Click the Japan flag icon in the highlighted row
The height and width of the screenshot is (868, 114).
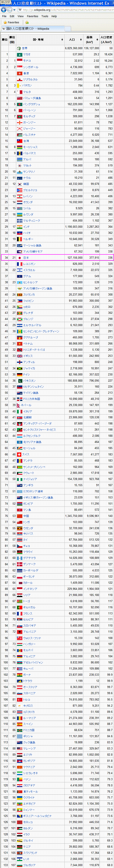coord(20,258)
